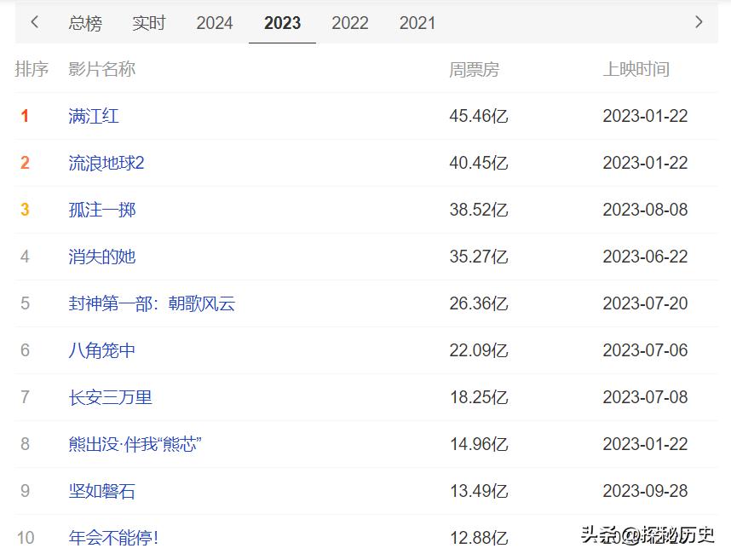Click the left arrow to scroll tabs
This screenshot has height=560, width=731.
coord(35,22)
